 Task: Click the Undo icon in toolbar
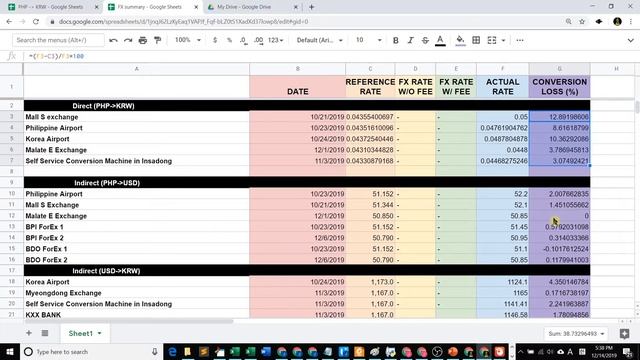click(x=113, y=40)
